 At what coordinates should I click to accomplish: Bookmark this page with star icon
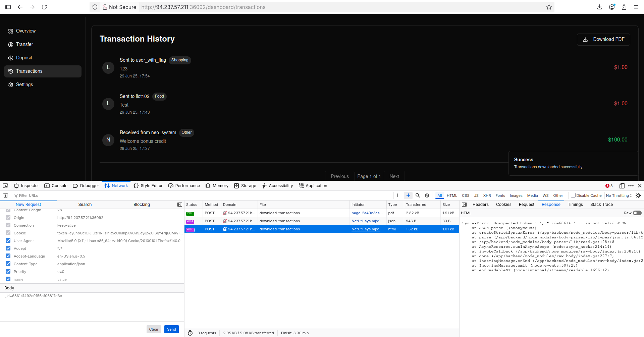549,7
